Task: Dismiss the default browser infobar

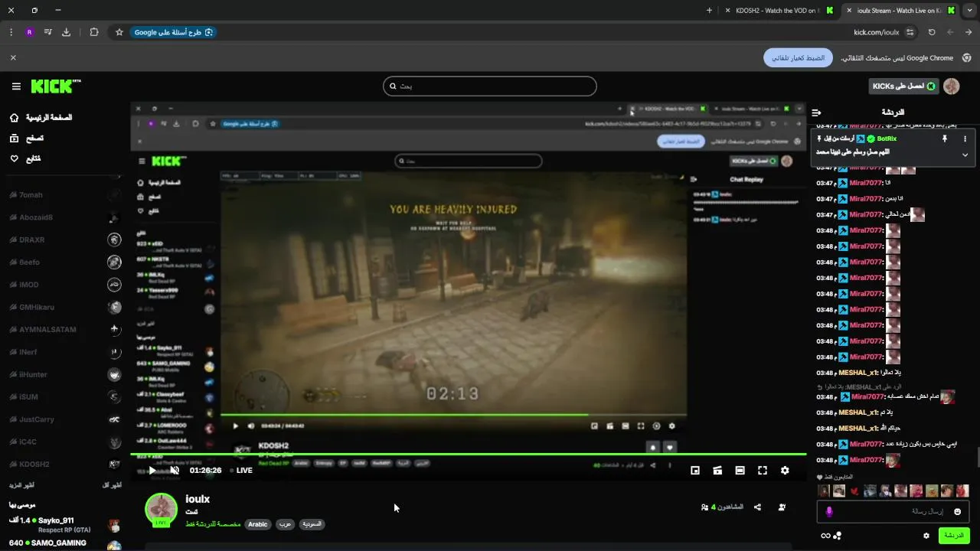Action: 13,57
